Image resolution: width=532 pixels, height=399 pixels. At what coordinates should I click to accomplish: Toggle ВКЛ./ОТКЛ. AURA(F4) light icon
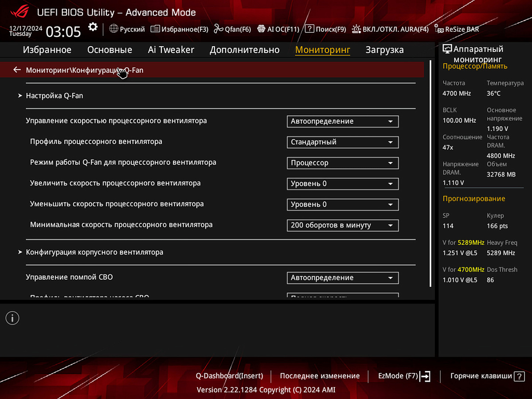click(x=356, y=29)
